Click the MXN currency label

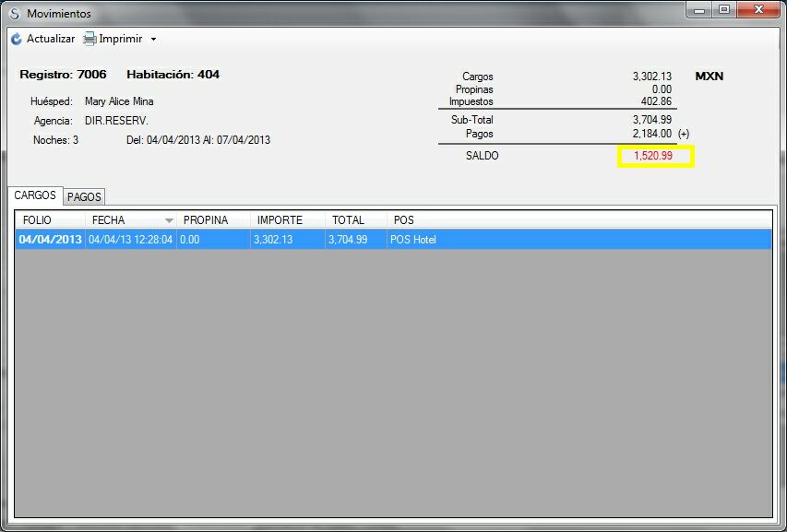click(709, 77)
